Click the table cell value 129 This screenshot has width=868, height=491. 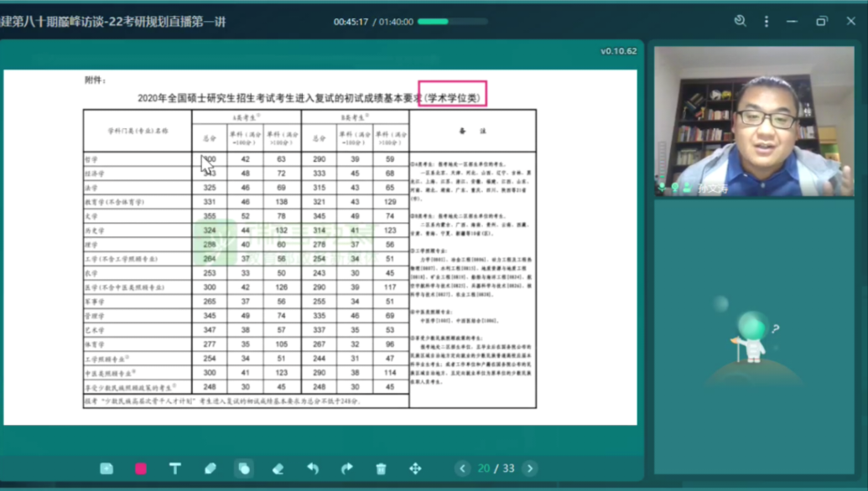coord(390,202)
